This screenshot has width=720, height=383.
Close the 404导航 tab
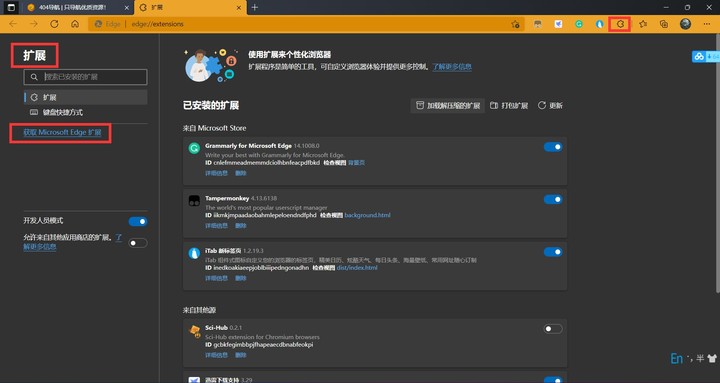(x=127, y=8)
